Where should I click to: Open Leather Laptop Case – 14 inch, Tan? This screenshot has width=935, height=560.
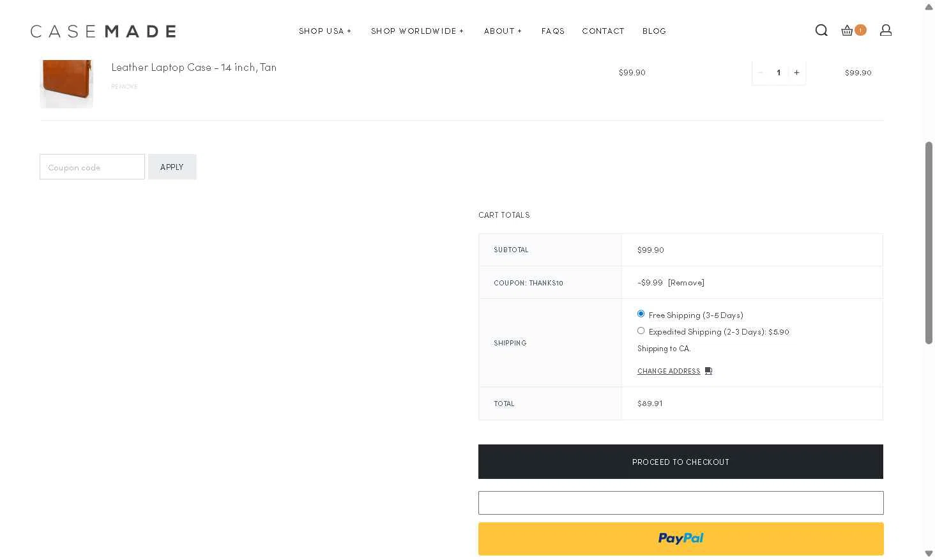pos(194,67)
